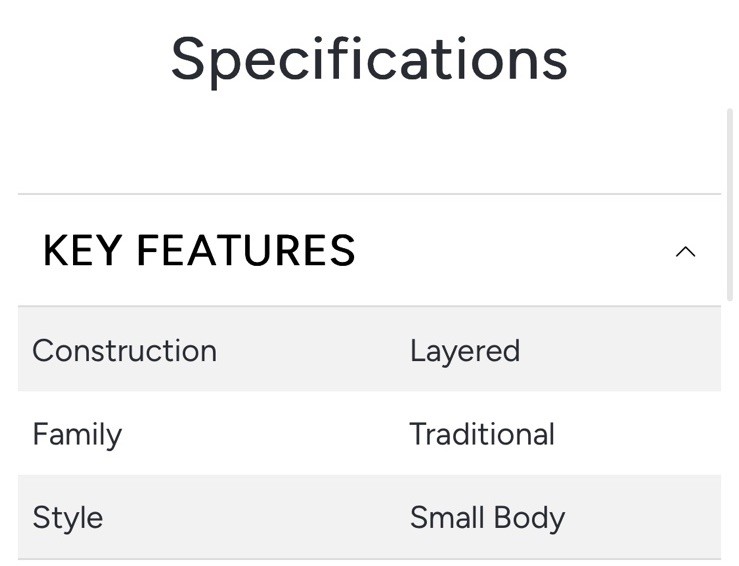This screenshot has height=566, width=739.
Task: Click the word FEATURES in the section header
Action: coord(246,251)
